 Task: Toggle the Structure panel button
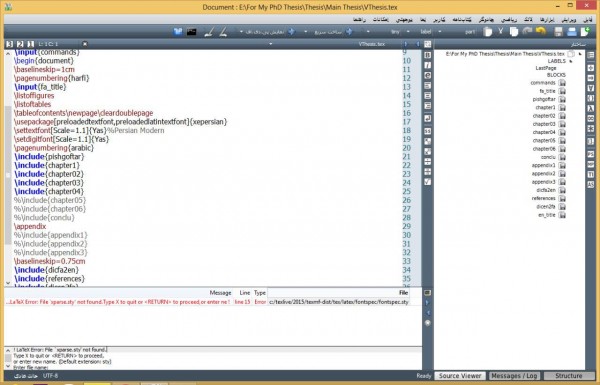coord(569,376)
